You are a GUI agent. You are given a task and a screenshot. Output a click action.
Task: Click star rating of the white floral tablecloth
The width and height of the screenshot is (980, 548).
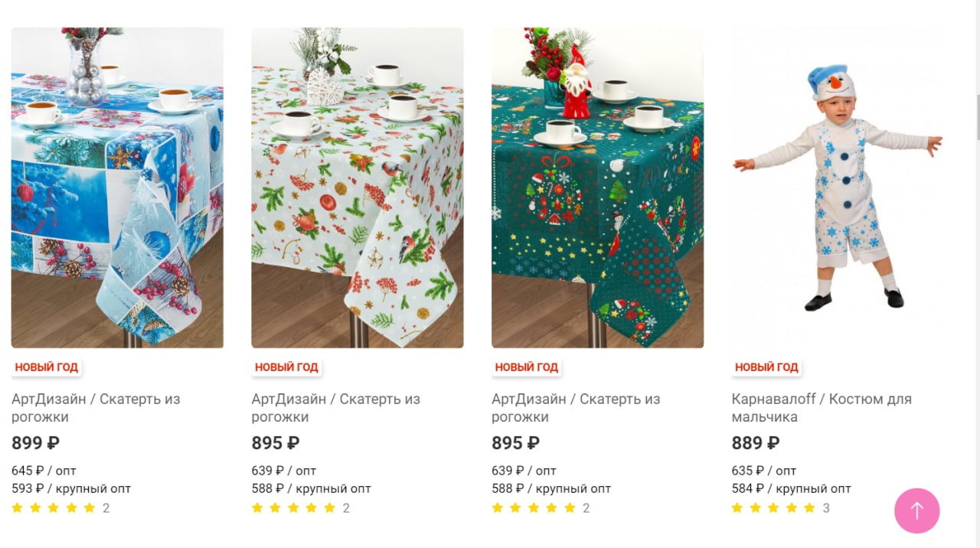click(x=293, y=507)
